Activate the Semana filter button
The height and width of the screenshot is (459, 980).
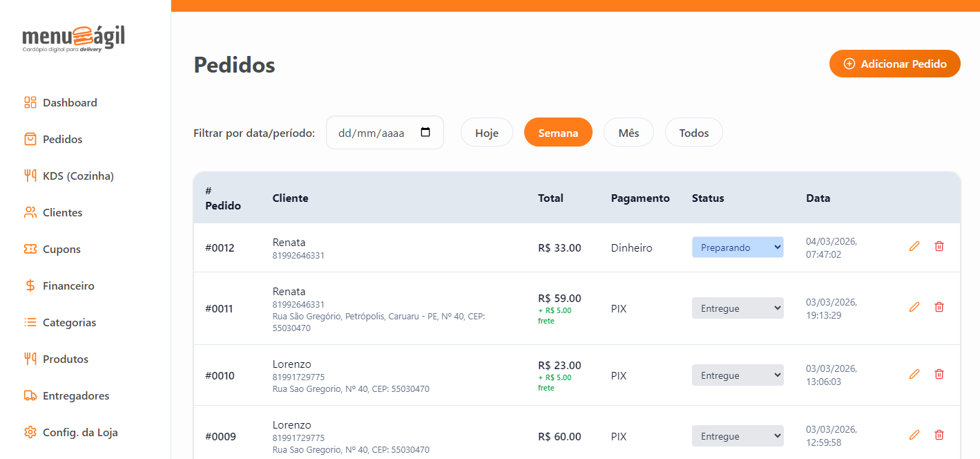click(x=558, y=133)
